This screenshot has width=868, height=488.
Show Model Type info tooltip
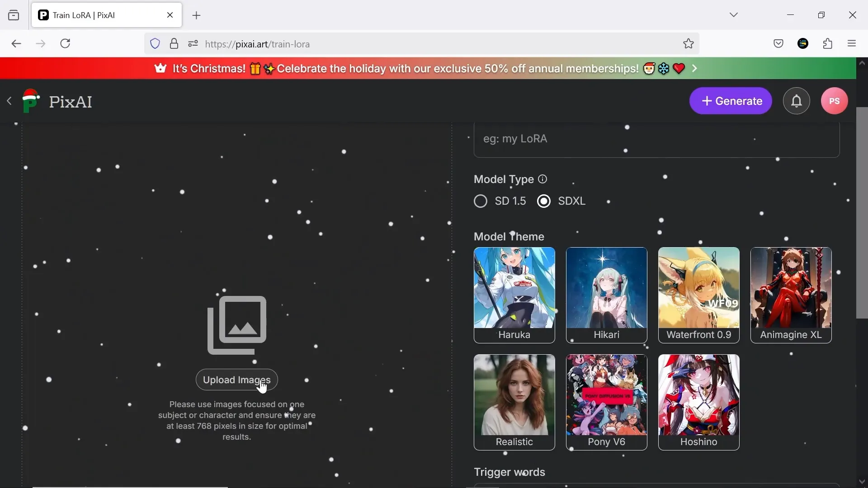click(543, 179)
